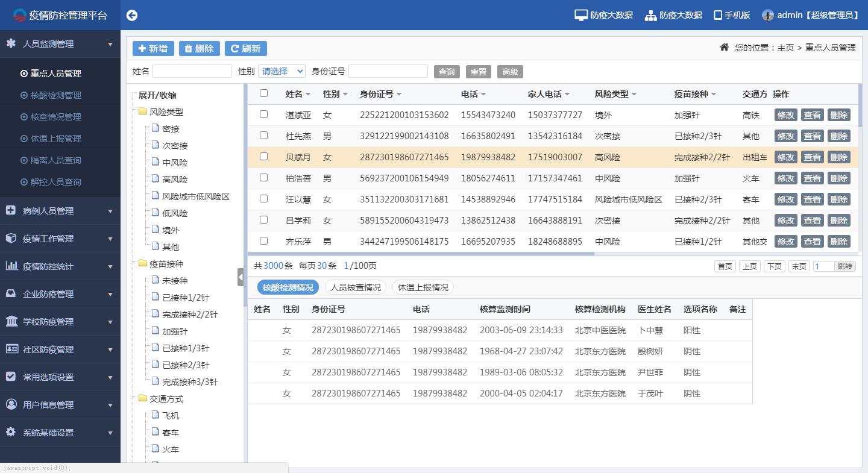Check the row for 贝斌月
The width and height of the screenshot is (868, 473).
click(x=263, y=156)
